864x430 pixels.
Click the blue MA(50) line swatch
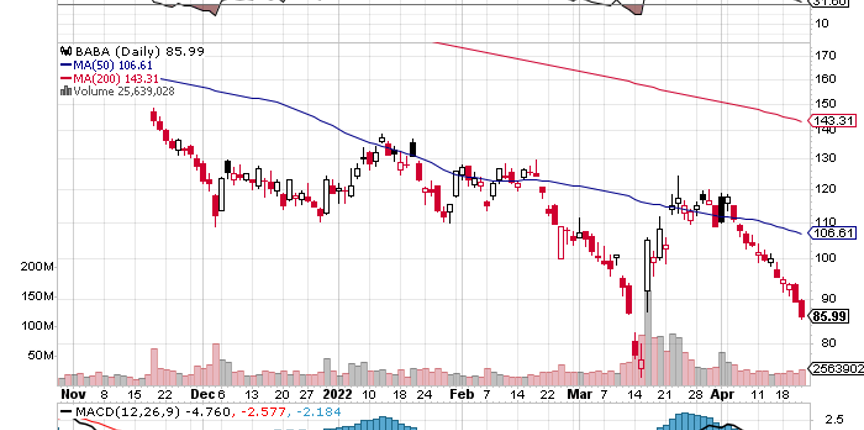click(x=67, y=65)
